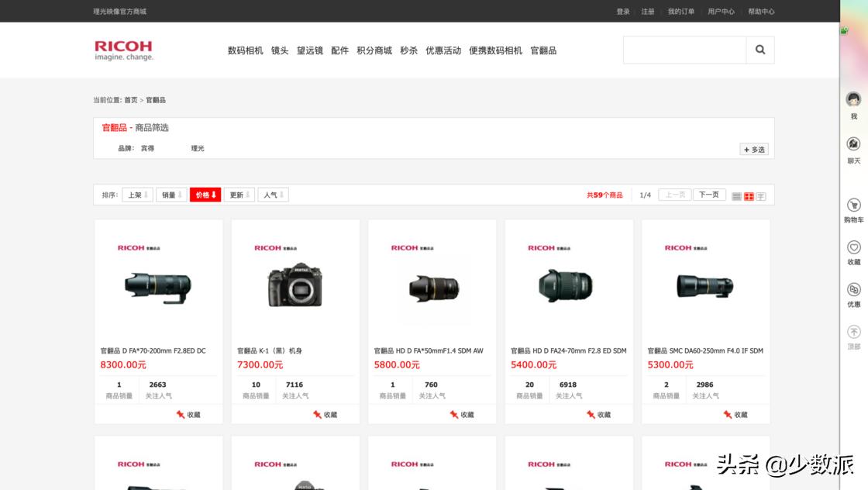Click the search magnifier icon
This screenshot has width=868, height=490.
coord(760,50)
